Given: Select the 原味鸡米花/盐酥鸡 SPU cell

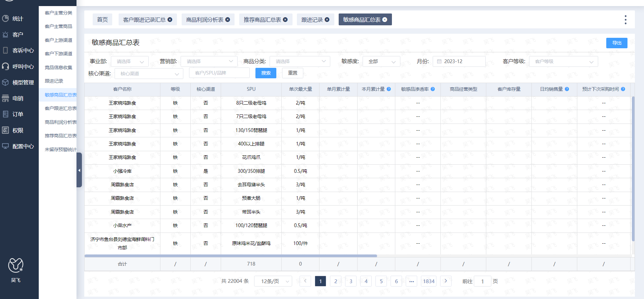Looking at the screenshot, I should (x=251, y=243).
